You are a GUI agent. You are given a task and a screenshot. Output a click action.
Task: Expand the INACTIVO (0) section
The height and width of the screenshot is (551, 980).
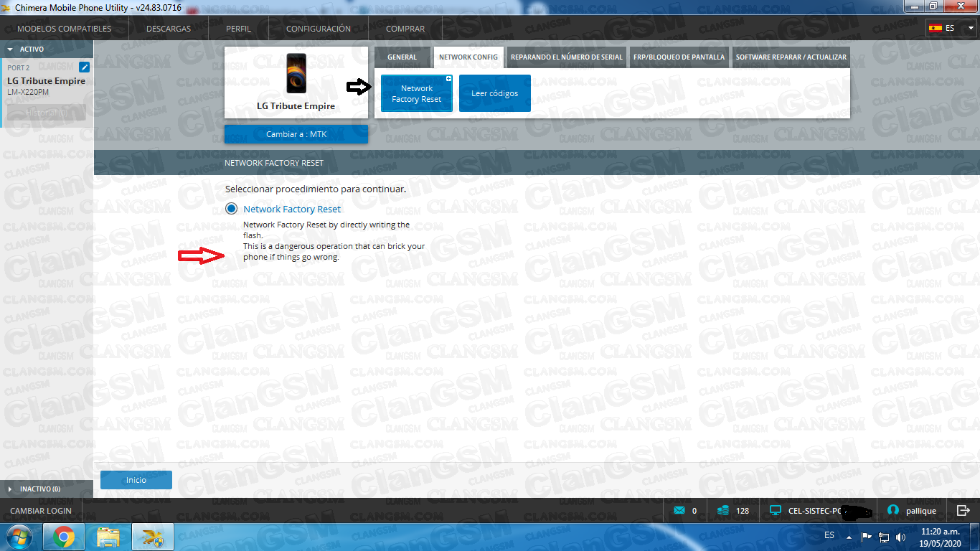pyautogui.click(x=47, y=489)
